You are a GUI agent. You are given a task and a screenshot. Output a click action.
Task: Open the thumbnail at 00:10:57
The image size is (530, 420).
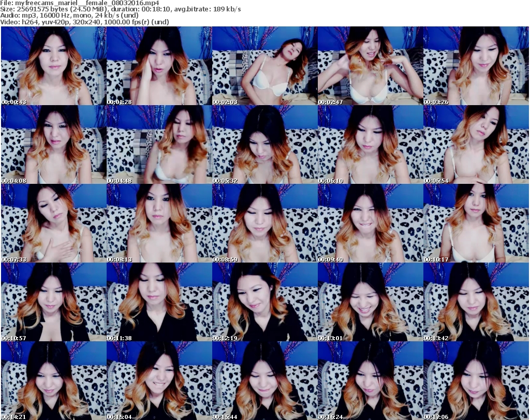[x=53, y=302]
